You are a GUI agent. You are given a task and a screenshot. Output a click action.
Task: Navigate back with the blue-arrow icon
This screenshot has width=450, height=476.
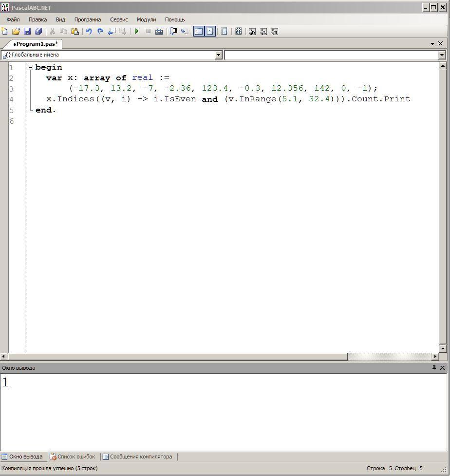tap(112, 31)
